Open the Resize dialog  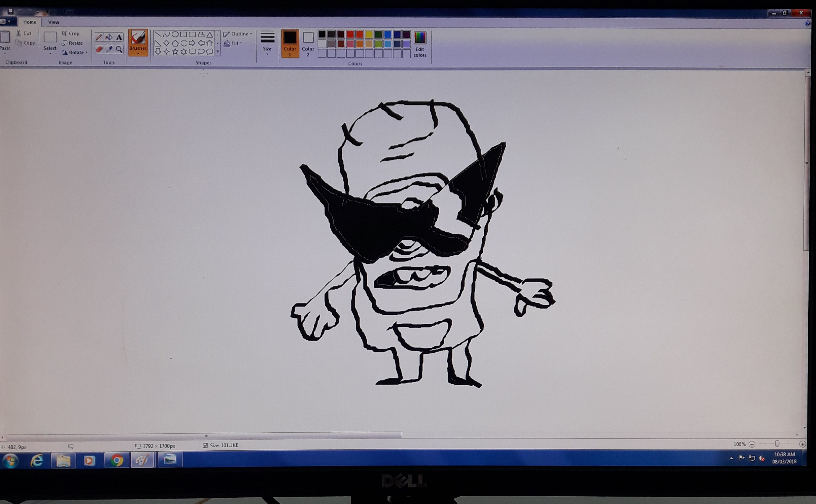pyautogui.click(x=72, y=43)
